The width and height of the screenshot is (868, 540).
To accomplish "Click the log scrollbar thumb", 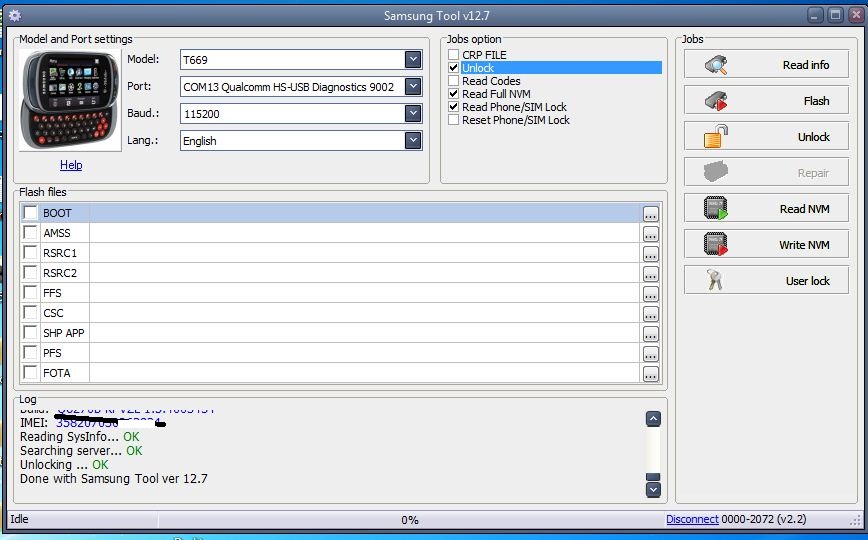I will (x=653, y=477).
